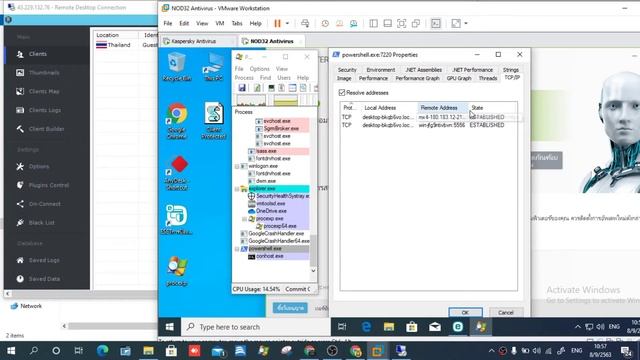
Task: Click the refresh icon in Process Explorer toolbar
Action: (257, 88)
